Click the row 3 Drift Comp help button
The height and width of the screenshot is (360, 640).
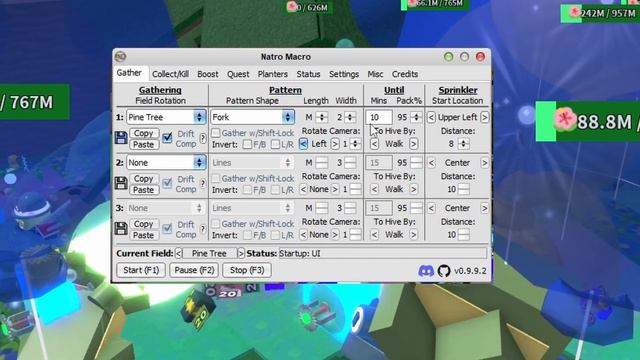point(203,229)
